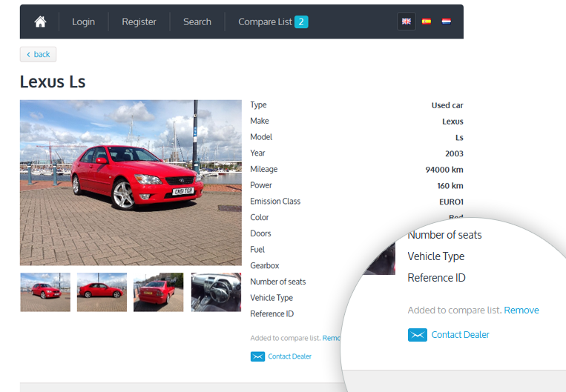This screenshot has width=566, height=392.
Task: Click the partially covered small Remove link
Action: point(331,338)
